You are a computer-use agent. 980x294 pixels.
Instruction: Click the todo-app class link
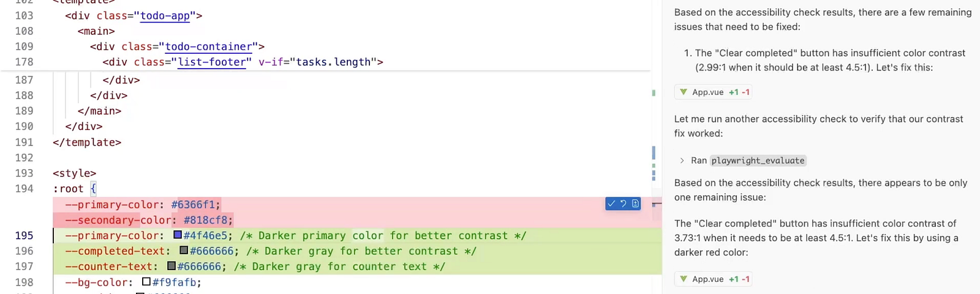click(x=165, y=15)
